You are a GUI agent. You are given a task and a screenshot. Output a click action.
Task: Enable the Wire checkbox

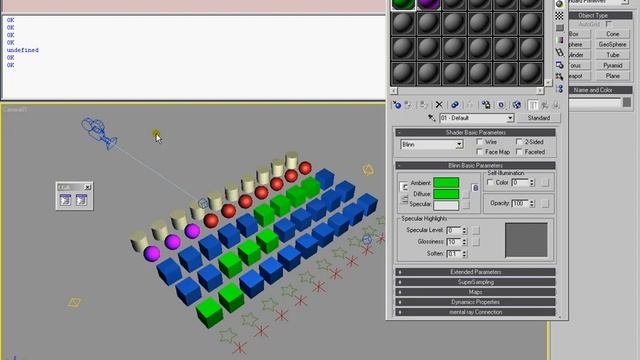tap(480, 142)
